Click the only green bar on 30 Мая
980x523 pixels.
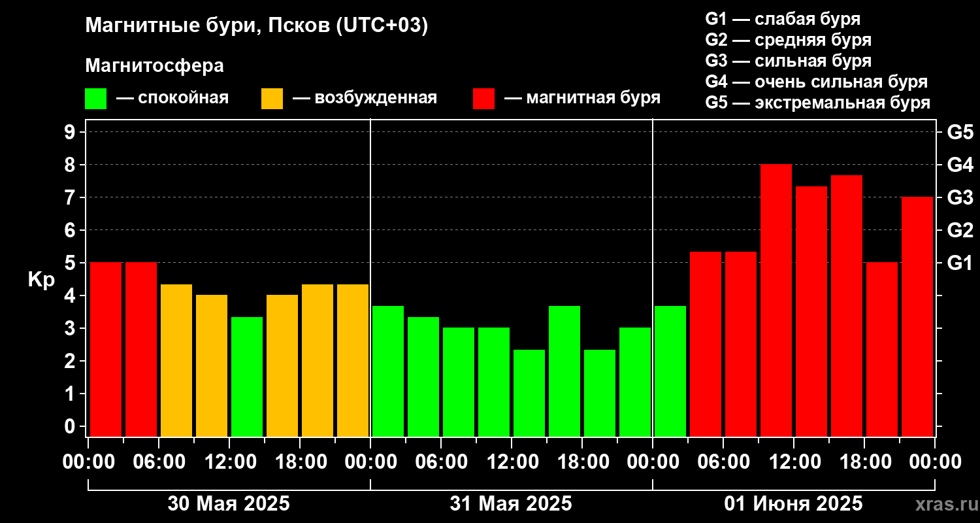coord(247,377)
